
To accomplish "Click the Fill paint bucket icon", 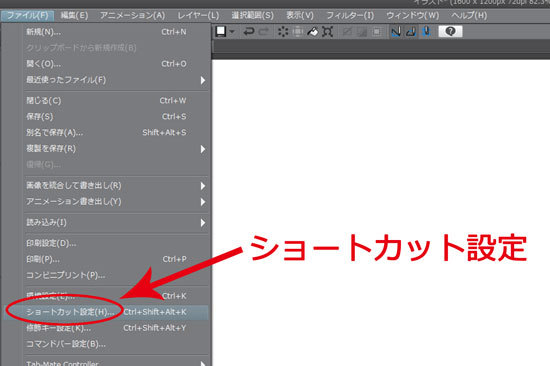I will [313, 32].
